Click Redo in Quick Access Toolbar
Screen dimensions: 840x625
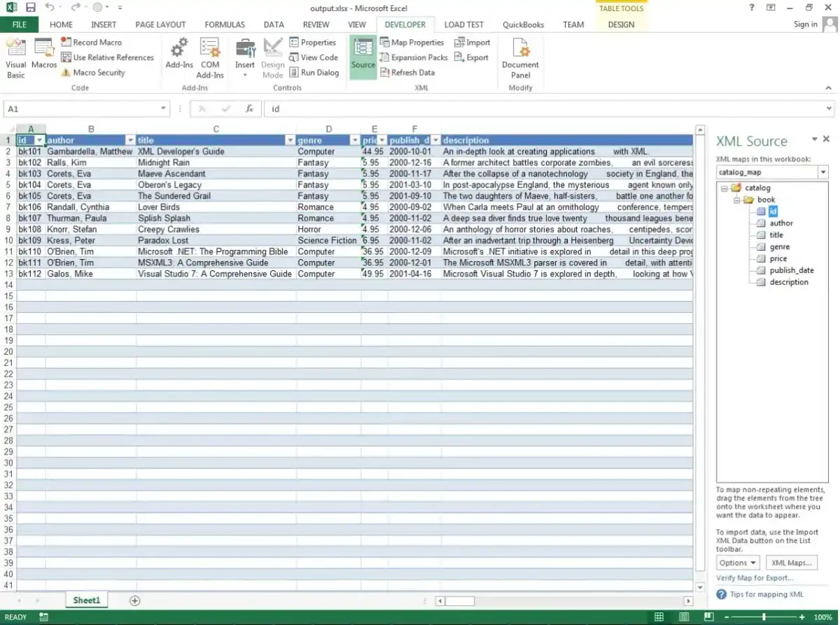point(76,8)
